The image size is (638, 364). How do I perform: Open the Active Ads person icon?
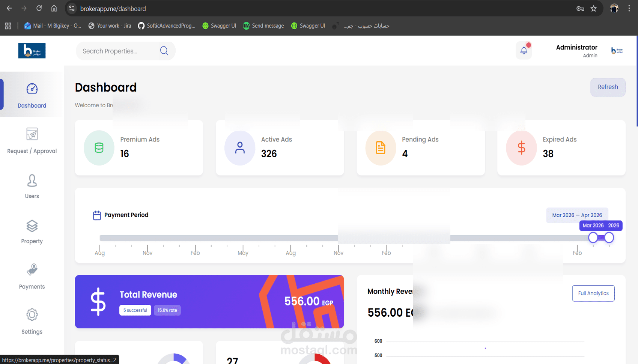pos(240,148)
